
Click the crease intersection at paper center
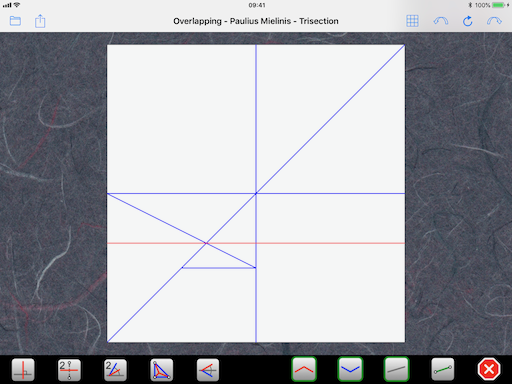[x=256, y=193]
